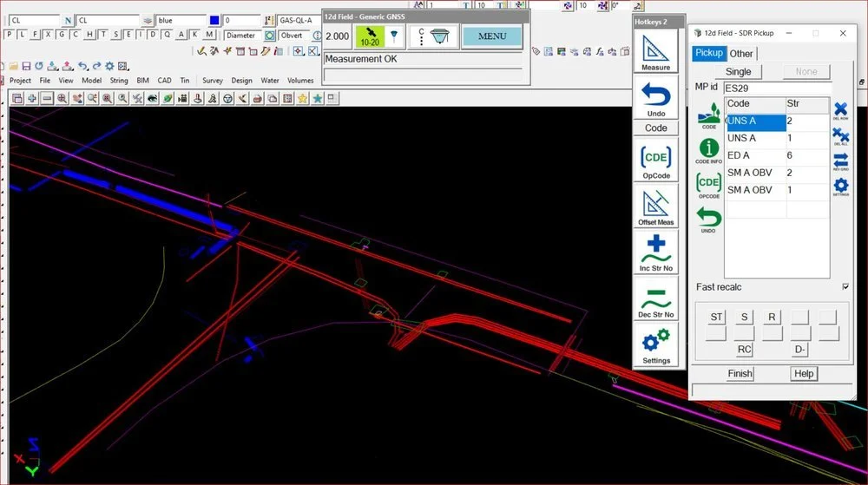The width and height of the screenshot is (868, 485).
Task: Toggle the K snap letter button
Action: [x=194, y=35]
